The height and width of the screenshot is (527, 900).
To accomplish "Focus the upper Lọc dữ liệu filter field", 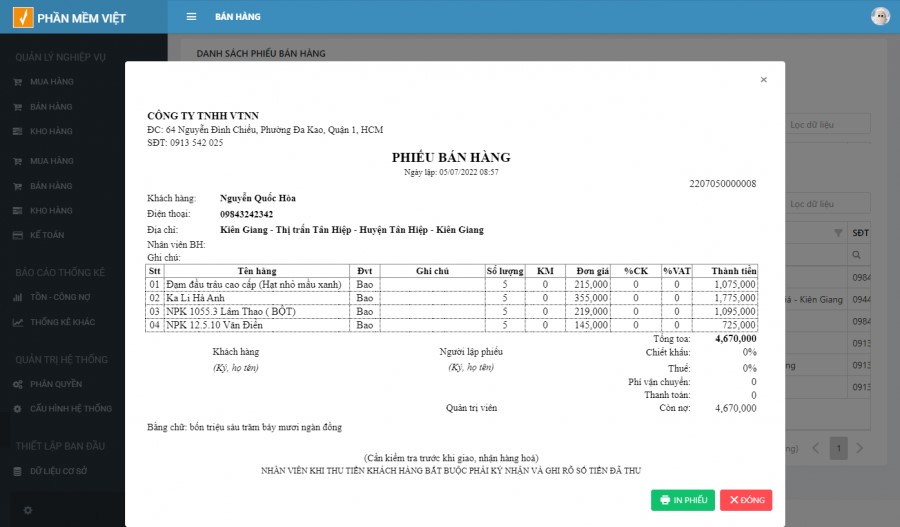I will (826, 125).
